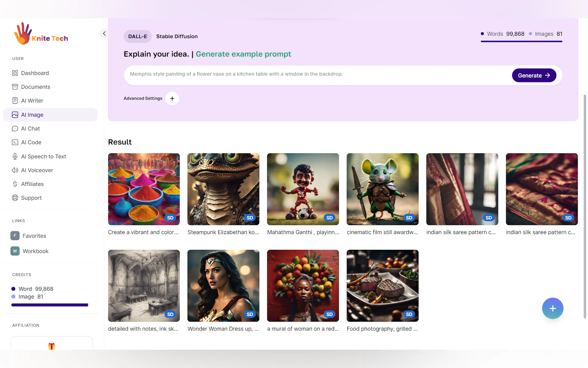
Task: Open AI Code tool
Action: tap(31, 142)
